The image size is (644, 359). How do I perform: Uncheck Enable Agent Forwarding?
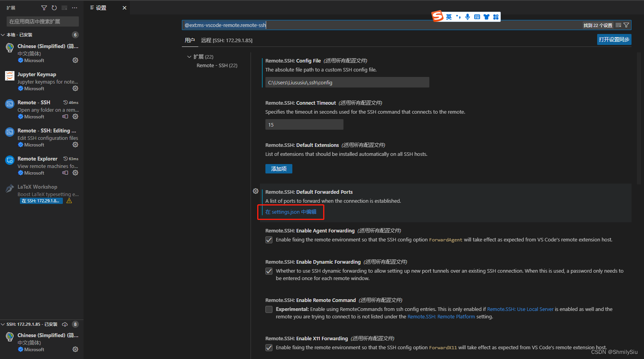[269, 239]
